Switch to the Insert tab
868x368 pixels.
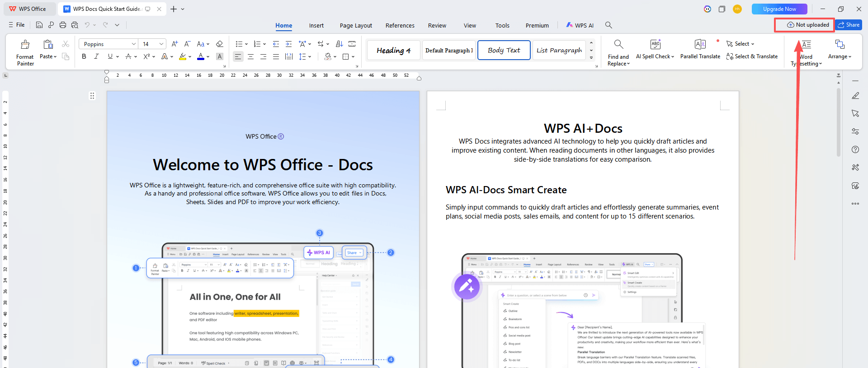[316, 26]
